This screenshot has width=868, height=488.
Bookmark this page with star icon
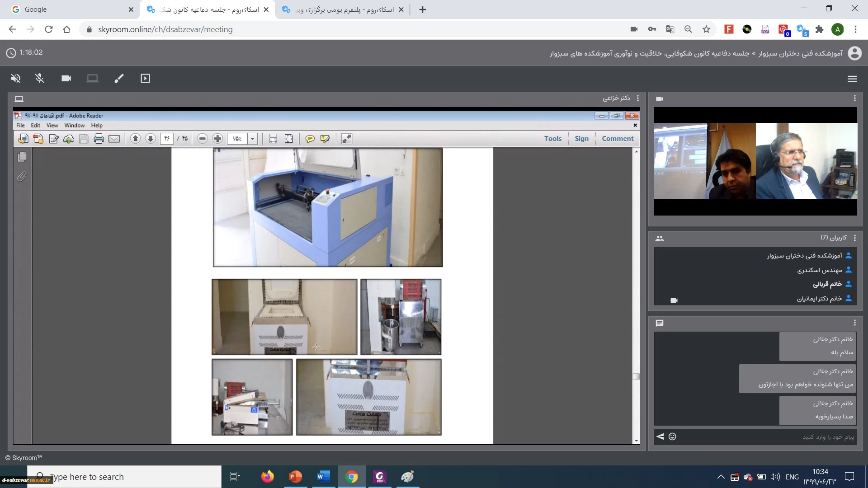pyautogui.click(x=706, y=29)
